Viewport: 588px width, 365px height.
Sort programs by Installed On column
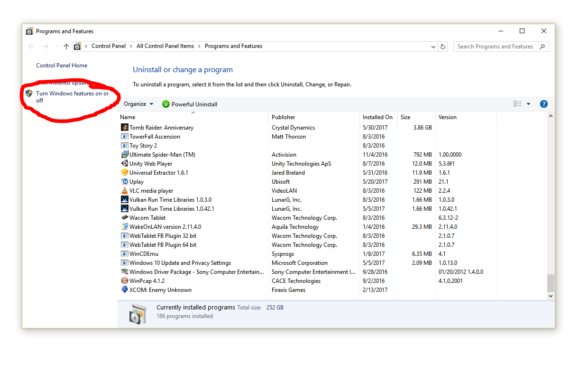click(x=377, y=117)
